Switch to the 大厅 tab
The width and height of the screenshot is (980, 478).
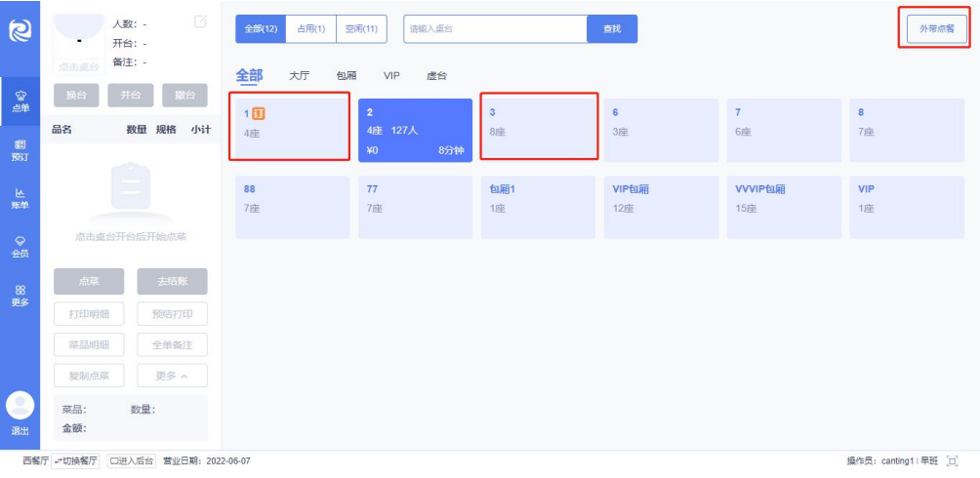[x=300, y=75]
